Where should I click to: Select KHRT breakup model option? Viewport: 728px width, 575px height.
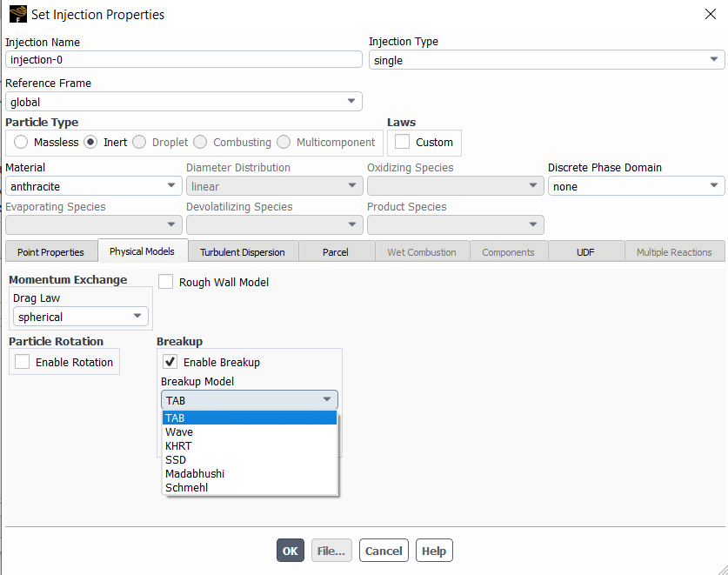(x=178, y=445)
